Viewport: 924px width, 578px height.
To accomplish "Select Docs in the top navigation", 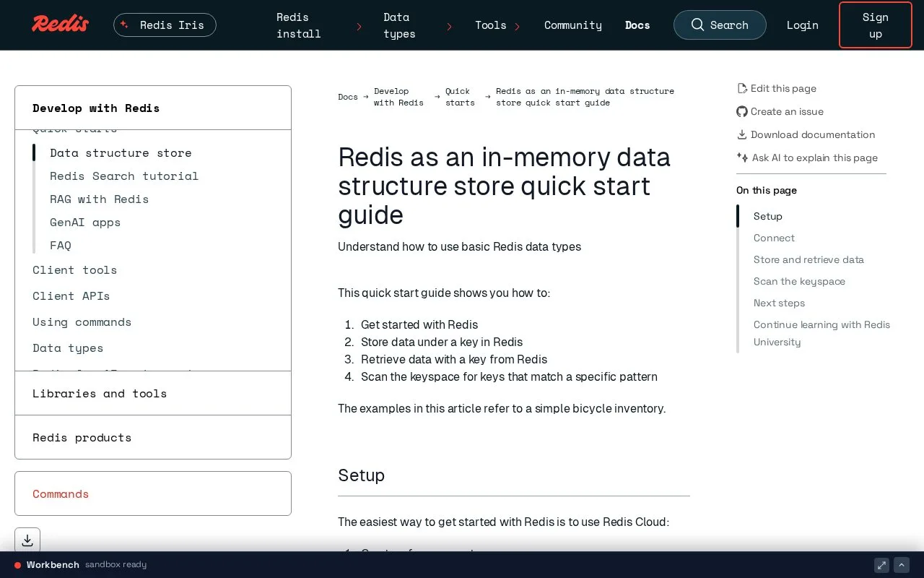I will 637,25.
